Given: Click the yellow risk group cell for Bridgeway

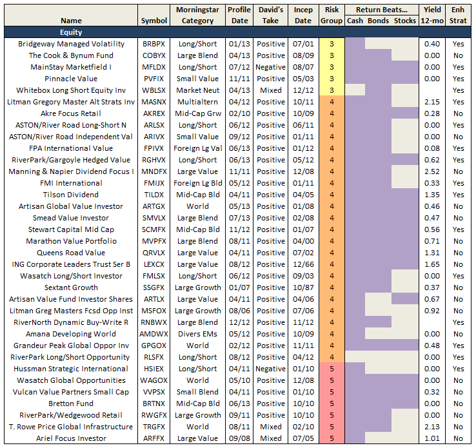Looking at the screenshot, I should tap(332, 44).
